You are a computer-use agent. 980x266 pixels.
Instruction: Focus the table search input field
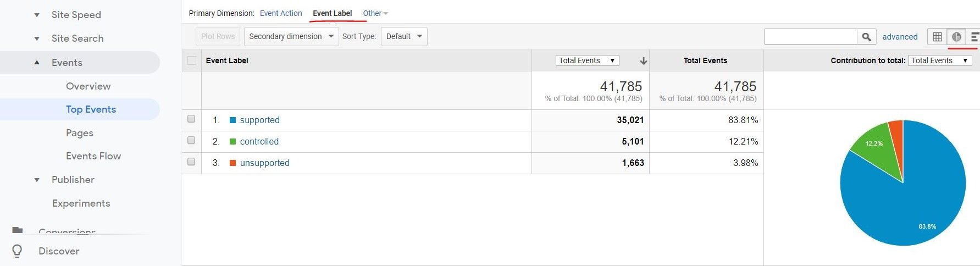(x=811, y=37)
